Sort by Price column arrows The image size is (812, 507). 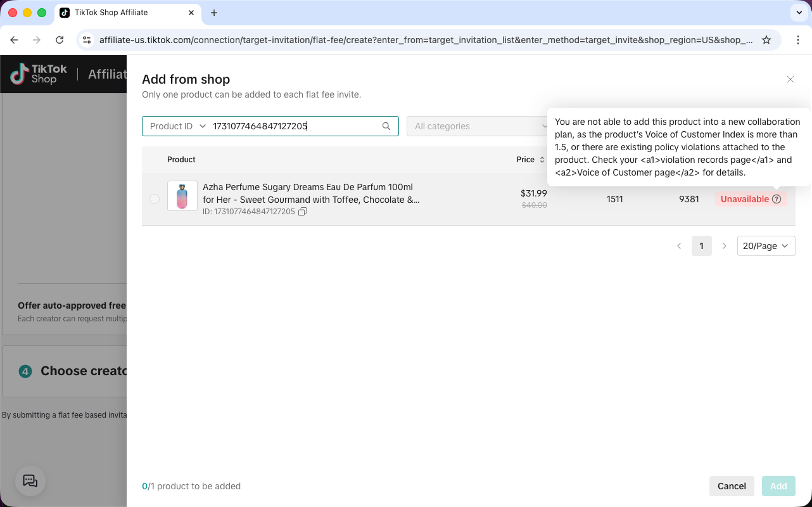tap(542, 160)
